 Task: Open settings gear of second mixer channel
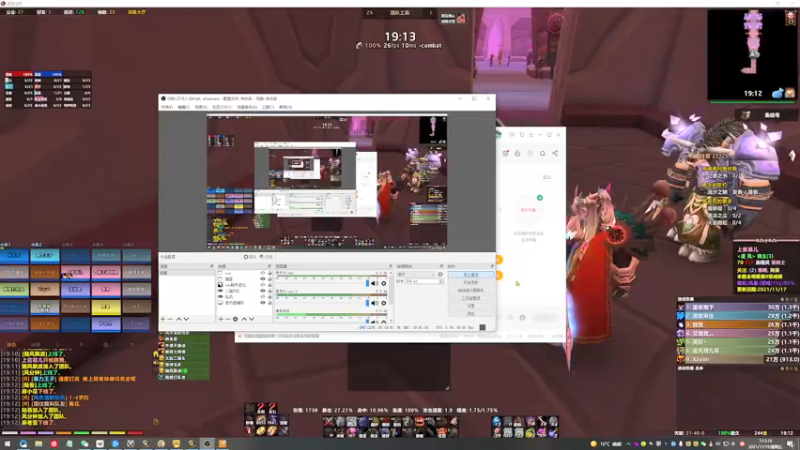(x=384, y=303)
